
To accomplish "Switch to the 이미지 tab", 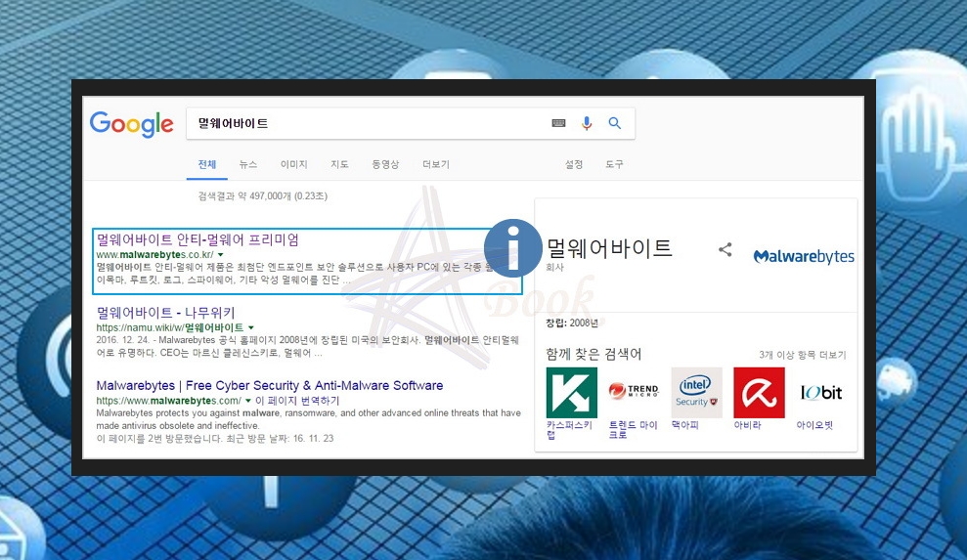I will point(293,164).
